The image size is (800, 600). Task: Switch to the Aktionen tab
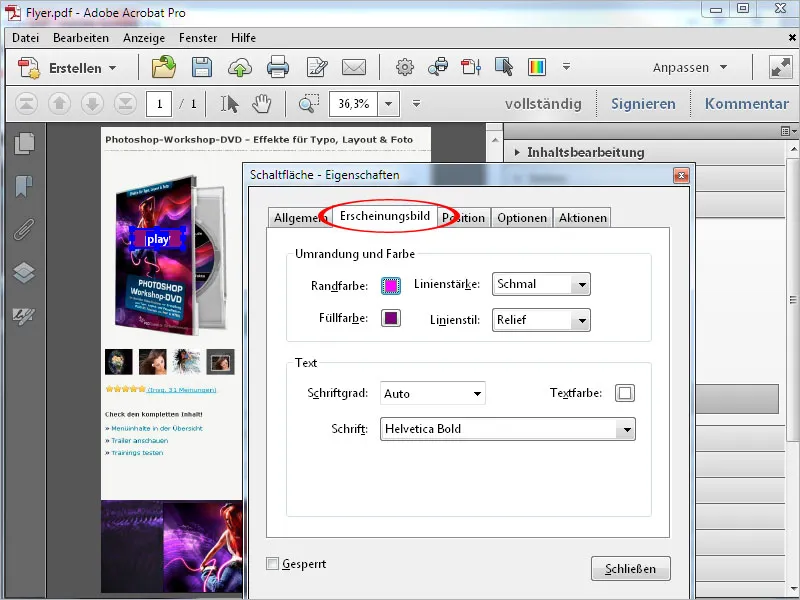[x=583, y=218]
